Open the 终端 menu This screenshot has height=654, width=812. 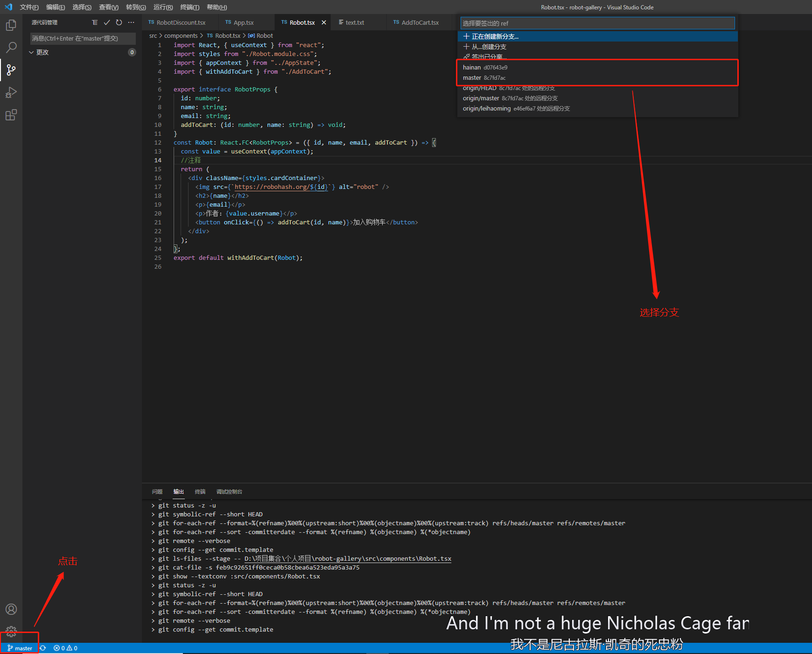(x=189, y=7)
